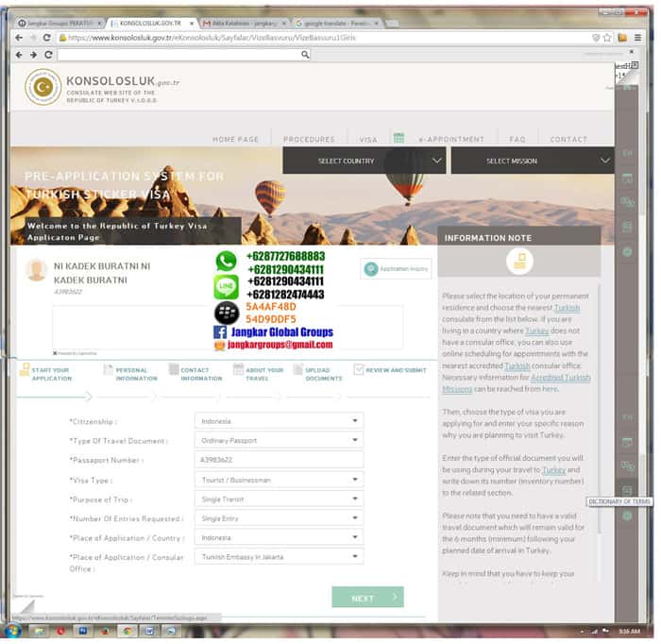
Task: Click the browser reload button
Action: (46, 38)
